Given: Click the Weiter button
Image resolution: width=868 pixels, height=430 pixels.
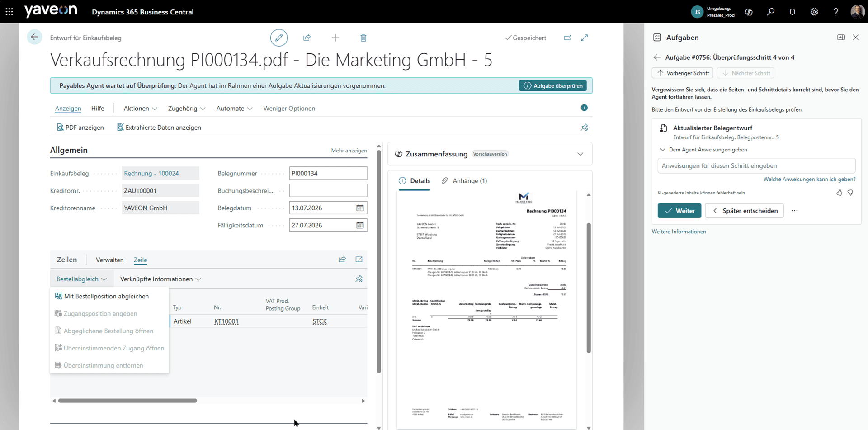Looking at the screenshot, I should (x=679, y=211).
